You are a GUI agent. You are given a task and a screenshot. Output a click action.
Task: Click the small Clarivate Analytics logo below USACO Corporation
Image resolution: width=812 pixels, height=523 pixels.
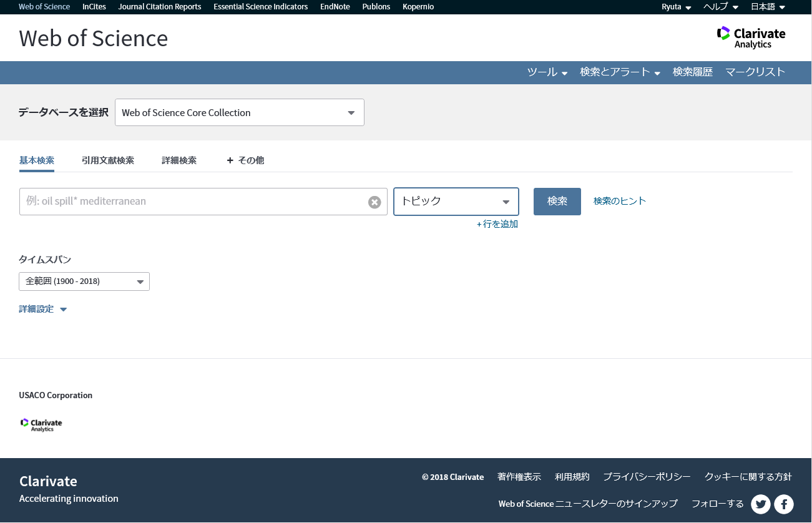41,425
